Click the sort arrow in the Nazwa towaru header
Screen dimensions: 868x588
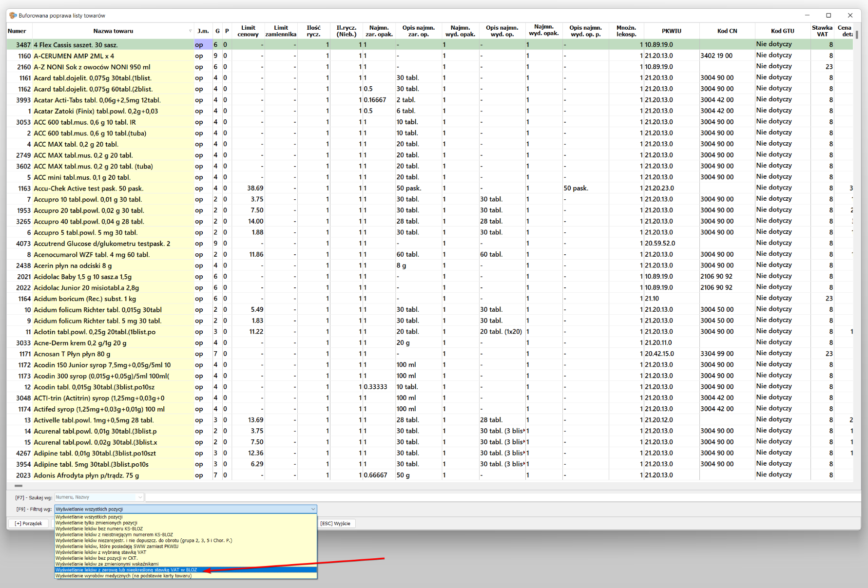pos(191,31)
